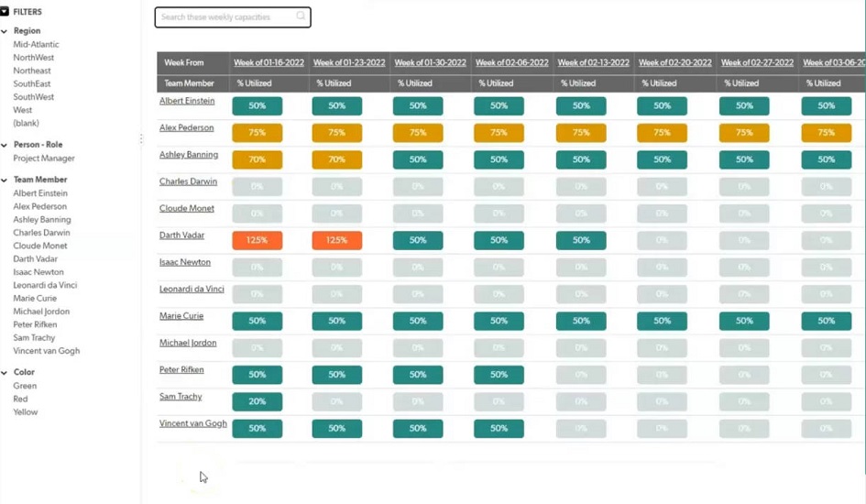Filter by the Red color option
This screenshot has height=504, width=866.
20,400
